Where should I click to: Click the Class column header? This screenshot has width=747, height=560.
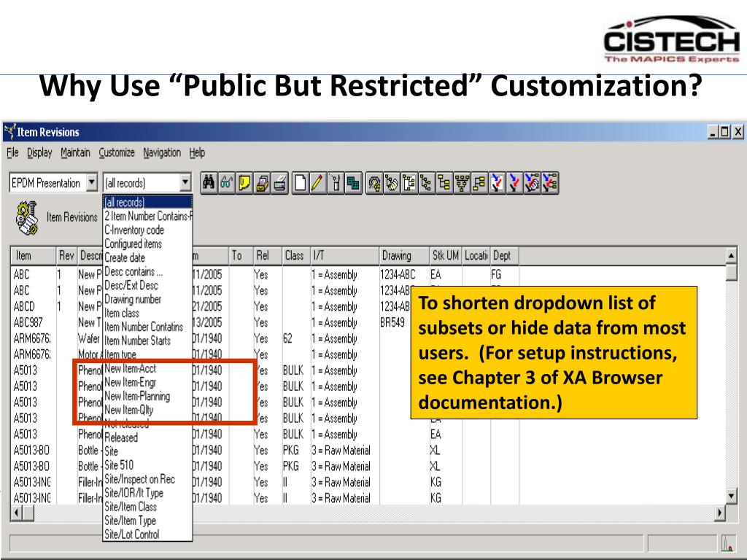pyautogui.click(x=296, y=256)
